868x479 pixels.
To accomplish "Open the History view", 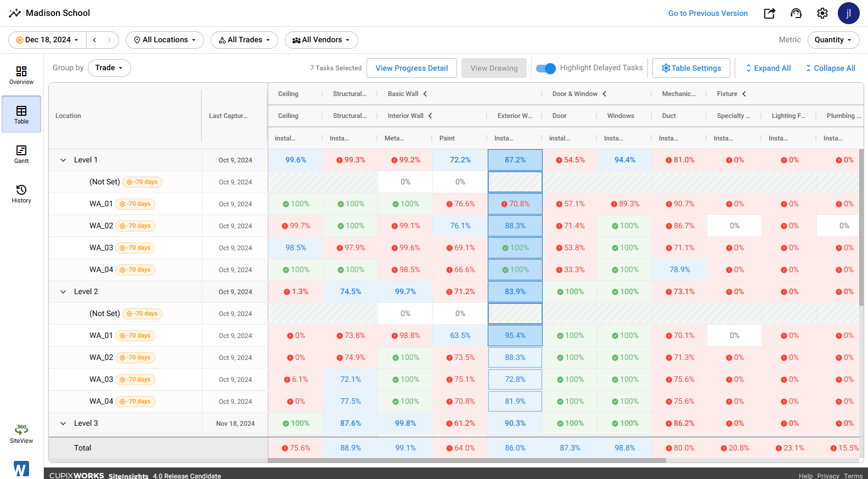I will pyautogui.click(x=21, y=194).
